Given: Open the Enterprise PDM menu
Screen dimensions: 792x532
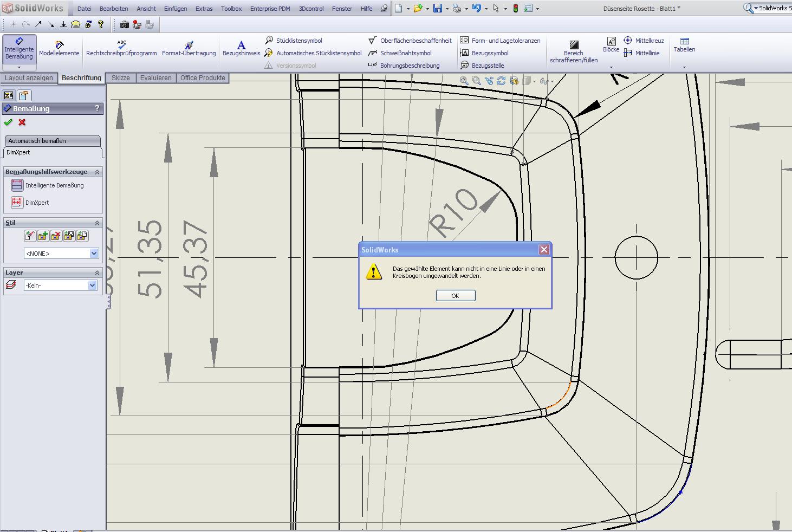Looking at the screenshot, I should (x=270, y=9).
